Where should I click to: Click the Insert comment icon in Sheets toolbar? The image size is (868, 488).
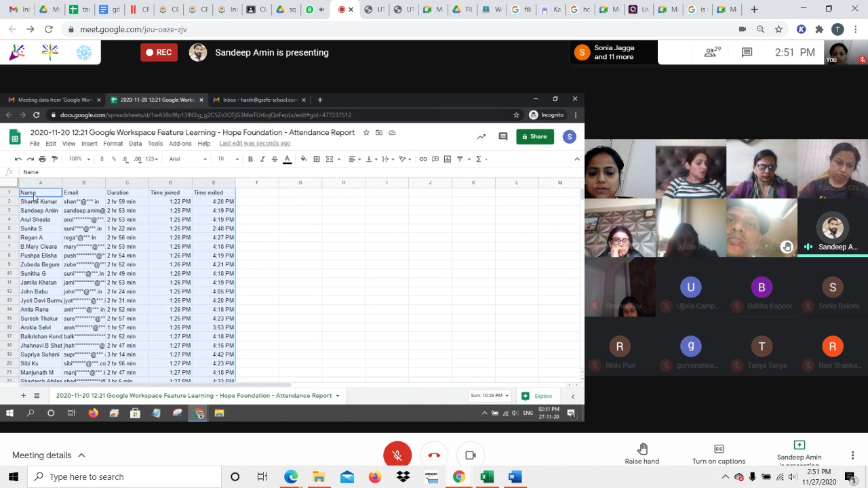(435, 159)
